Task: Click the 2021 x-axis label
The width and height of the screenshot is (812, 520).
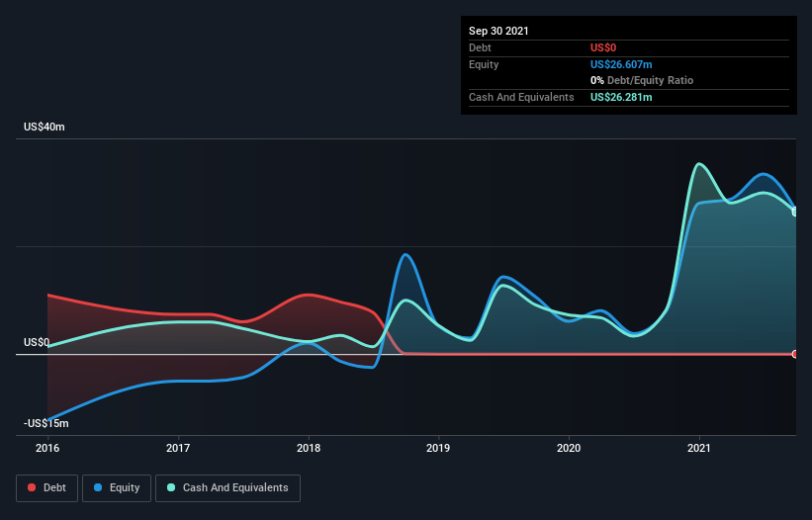Action: point(699,448)
